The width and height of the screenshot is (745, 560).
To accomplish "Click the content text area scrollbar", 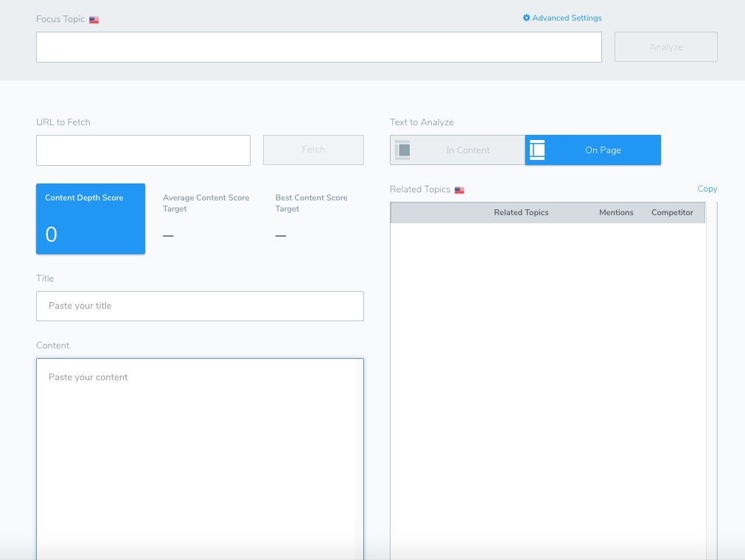I will 359,459.
